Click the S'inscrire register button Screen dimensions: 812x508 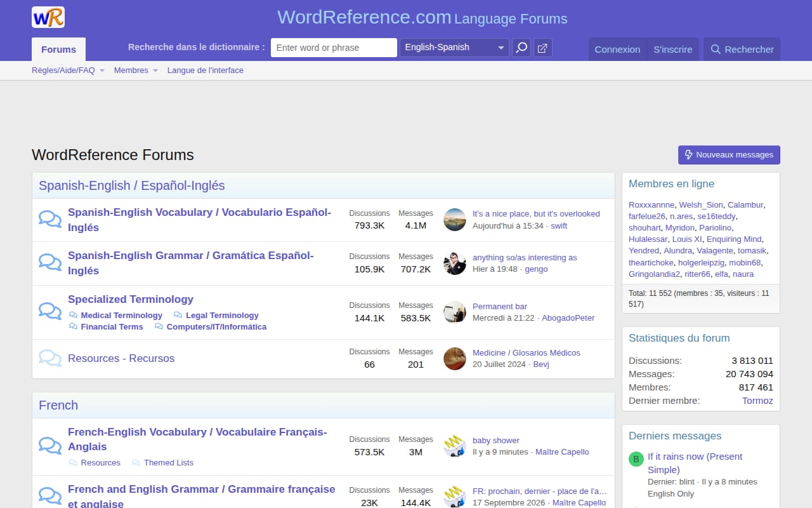click(673, 50)
